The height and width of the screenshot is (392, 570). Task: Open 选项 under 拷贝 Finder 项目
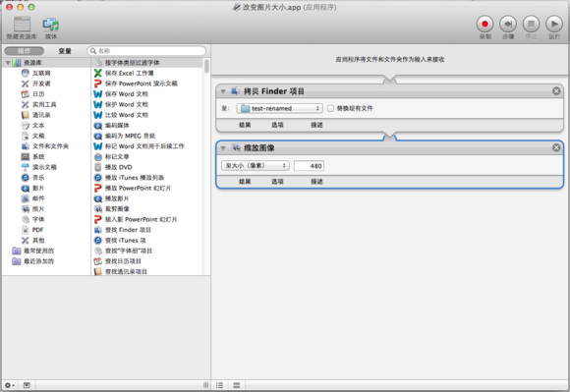(x=277, y=125)
